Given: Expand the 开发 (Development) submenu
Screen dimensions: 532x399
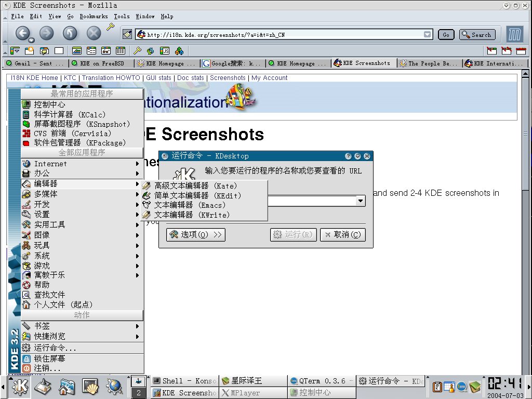Looking at the screenshot, I should (x=82, y=204).
